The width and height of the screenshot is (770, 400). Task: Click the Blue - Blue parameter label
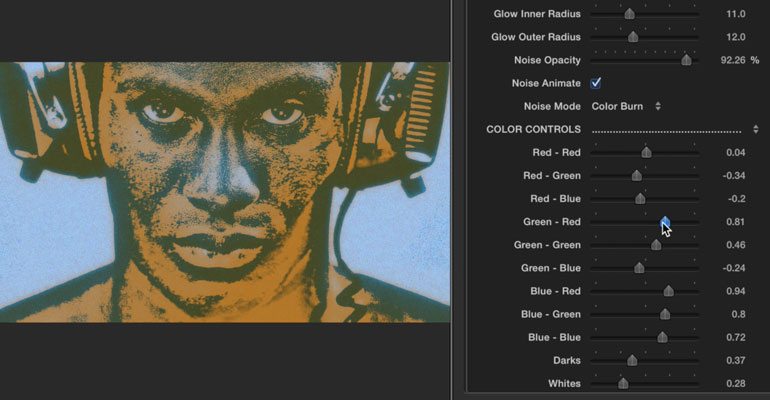point(554,337)
